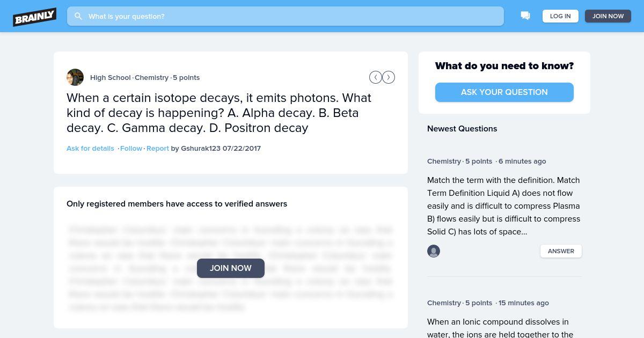Click JOIN NOW in the header
Viewport: 644px width, 338px height.
coord(608,16)
